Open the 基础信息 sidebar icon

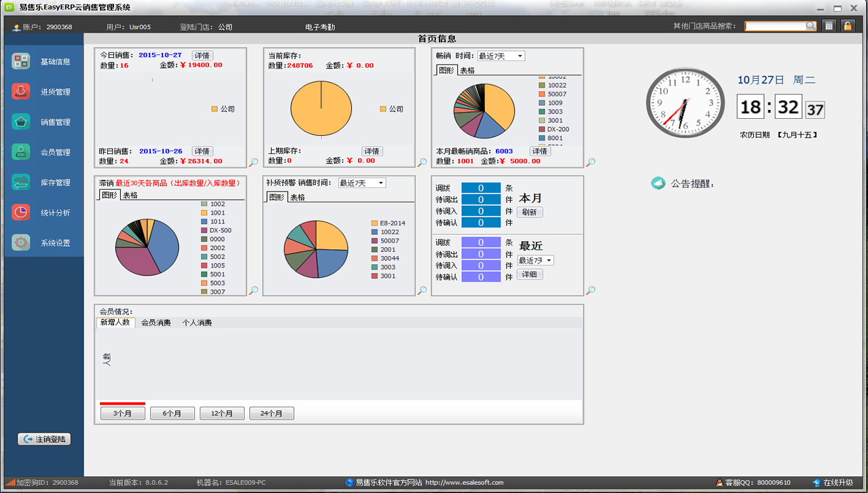(x=21, y=62)
